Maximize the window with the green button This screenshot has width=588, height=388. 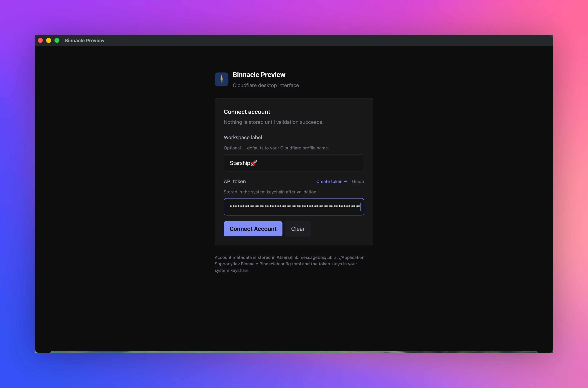pyautogui.click(x=57, y=40)
